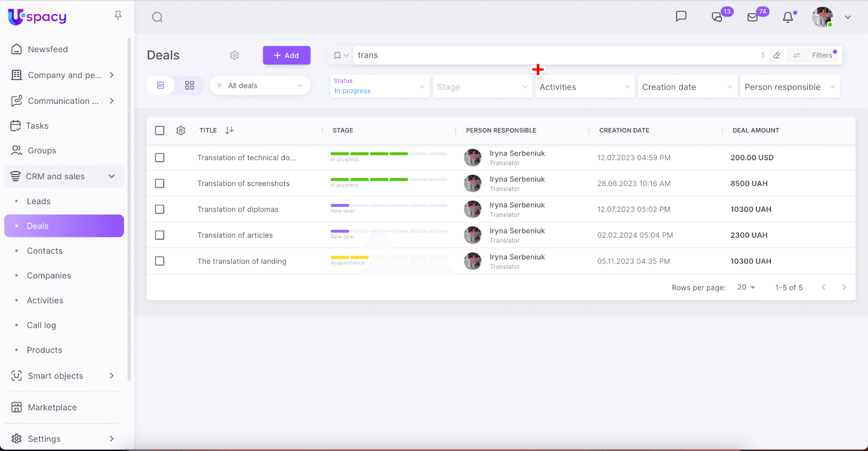Open table column settings gear icon
The image size is (868, 451).
click(x=181, y=131)
